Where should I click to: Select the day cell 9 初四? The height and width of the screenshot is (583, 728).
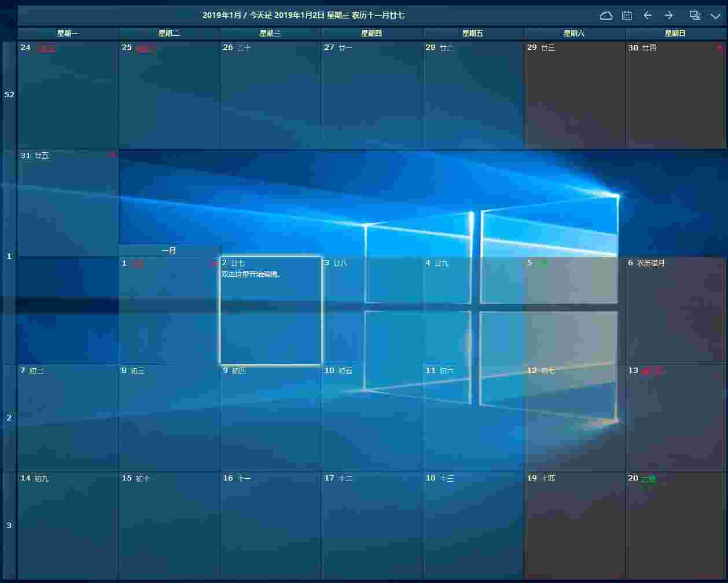[x=270, y=417]
